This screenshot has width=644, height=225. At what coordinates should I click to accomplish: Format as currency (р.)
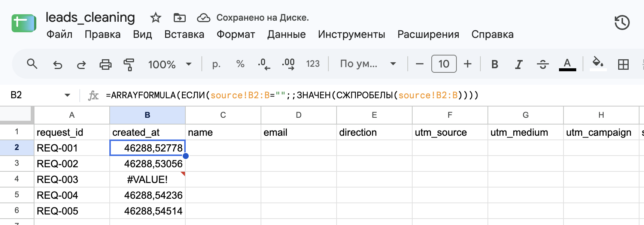pos(216,64)
